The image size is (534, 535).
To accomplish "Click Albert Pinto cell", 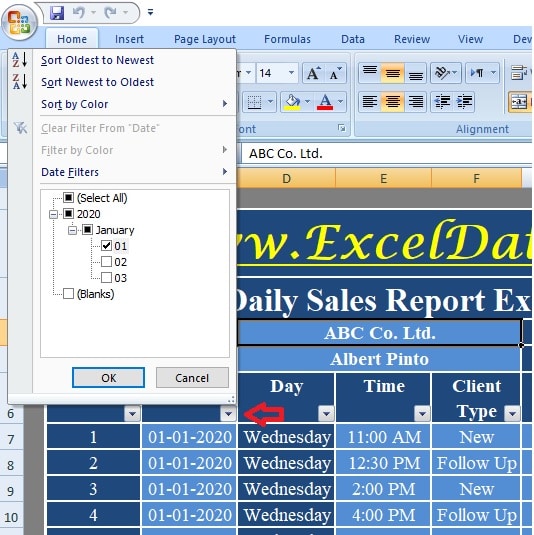I will pos(379,359).
